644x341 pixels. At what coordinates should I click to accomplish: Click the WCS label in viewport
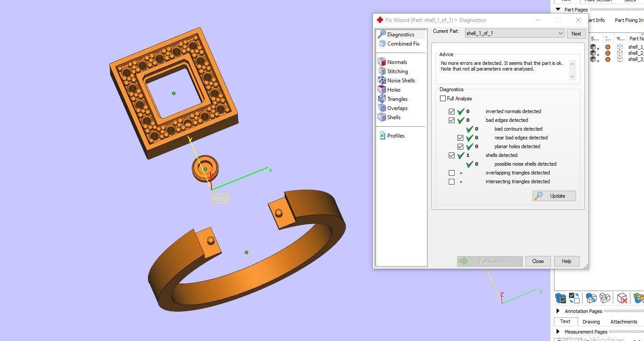click(220, 199)
